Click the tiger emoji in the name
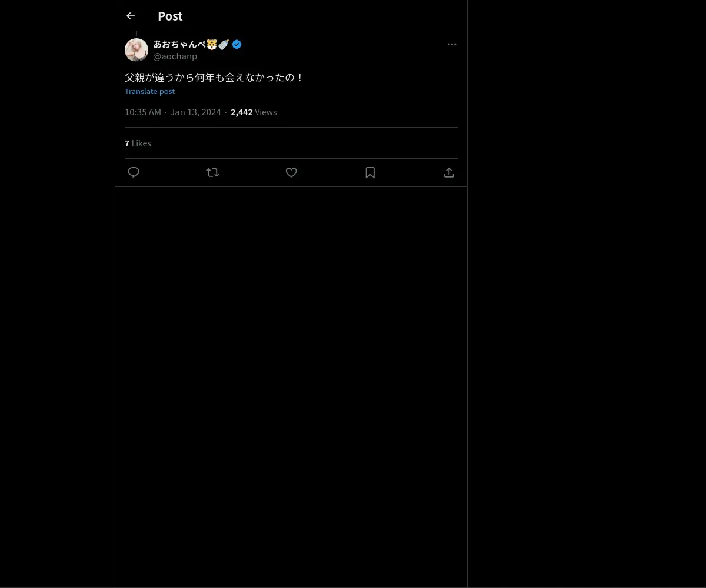The height and width of the screenshot is (588, 706). pos(212,44)
